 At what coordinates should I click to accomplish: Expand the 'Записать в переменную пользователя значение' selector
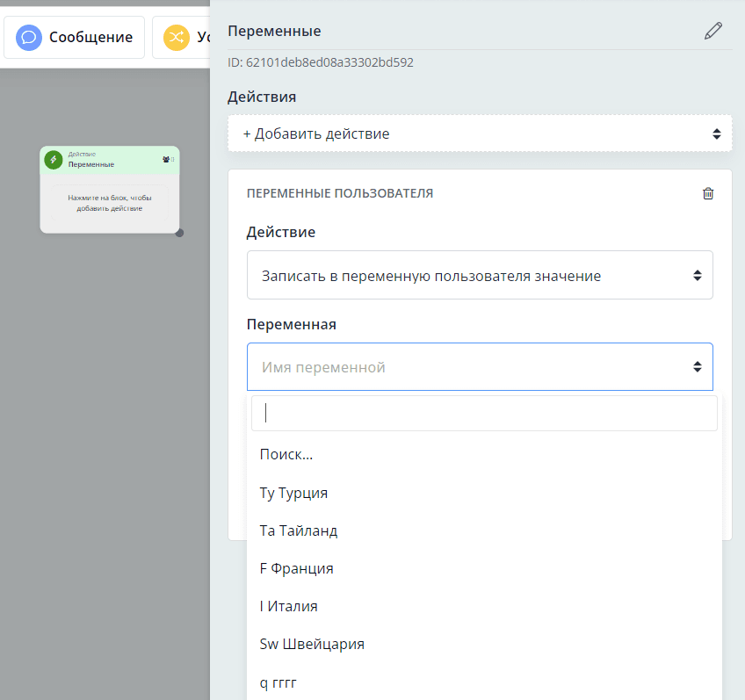coord(480,275)
